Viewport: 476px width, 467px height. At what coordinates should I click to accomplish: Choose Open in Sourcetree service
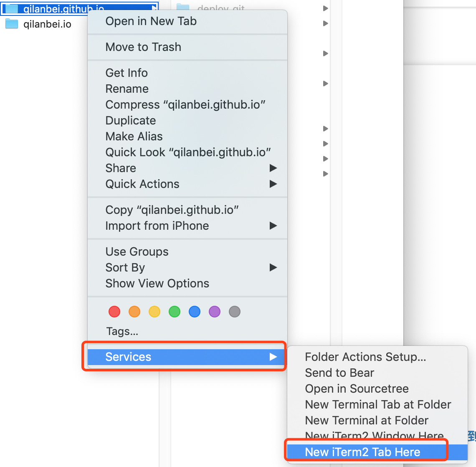pos(377,388)
